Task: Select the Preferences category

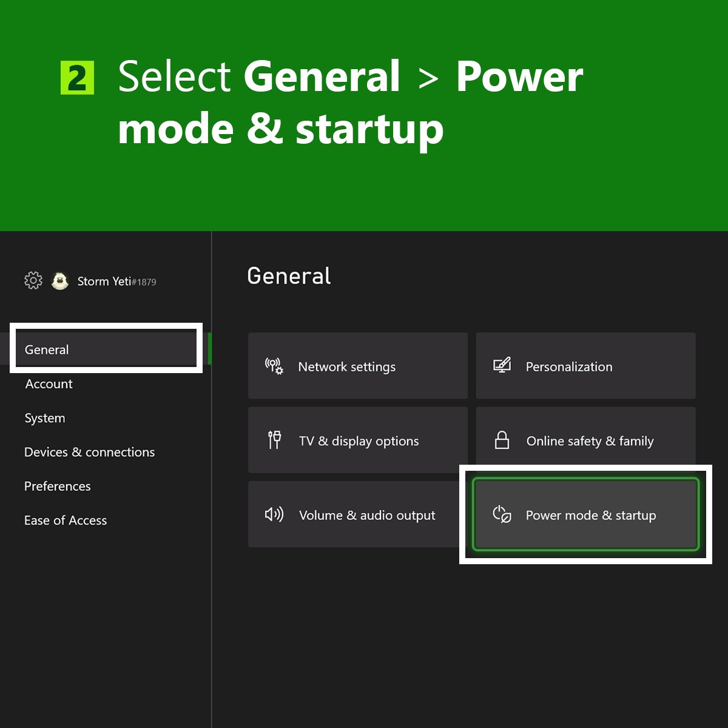Action: [x=58, y=486]
